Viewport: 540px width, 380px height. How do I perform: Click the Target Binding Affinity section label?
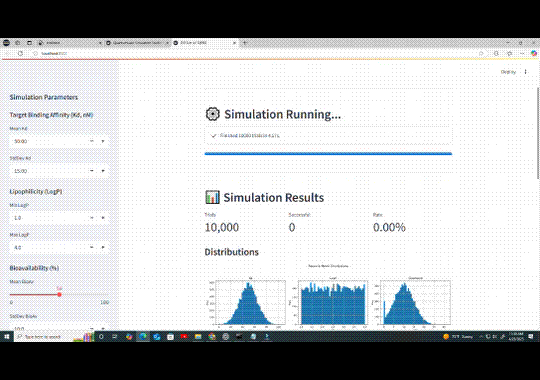click(x=51, y=115)
